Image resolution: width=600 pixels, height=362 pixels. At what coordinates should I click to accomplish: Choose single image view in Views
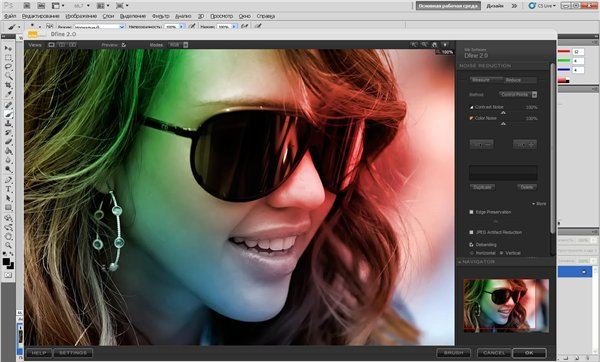(51, 45)
